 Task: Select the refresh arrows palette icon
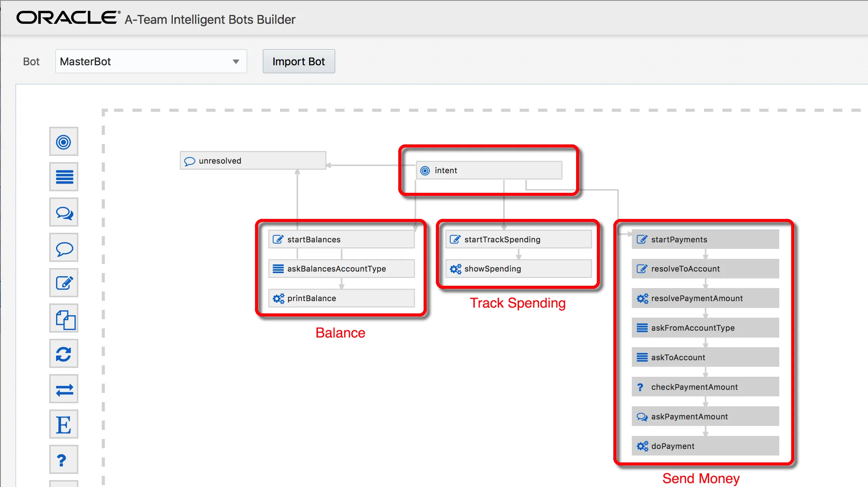coord(64,354)
